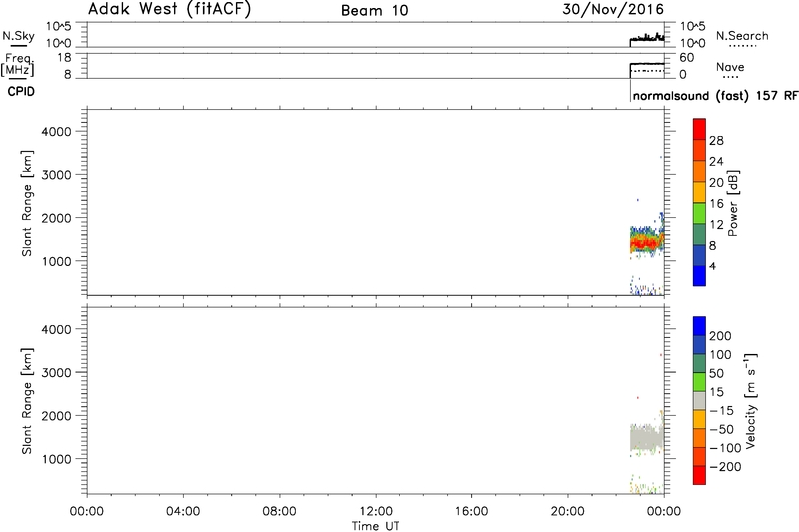Click the 'Power [dB]' axis label
The width and height of the screenshot is (799, 532).
733,203
